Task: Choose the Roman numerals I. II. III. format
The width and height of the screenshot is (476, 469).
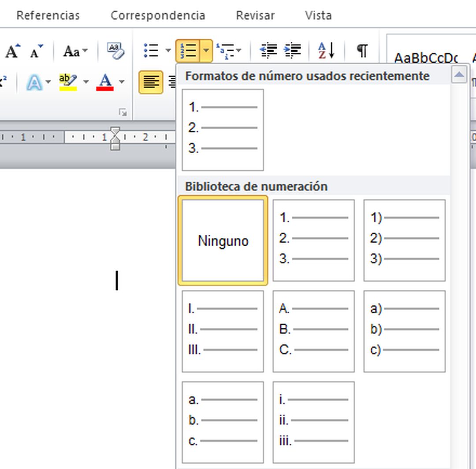Action: click(x=223, y=330)
